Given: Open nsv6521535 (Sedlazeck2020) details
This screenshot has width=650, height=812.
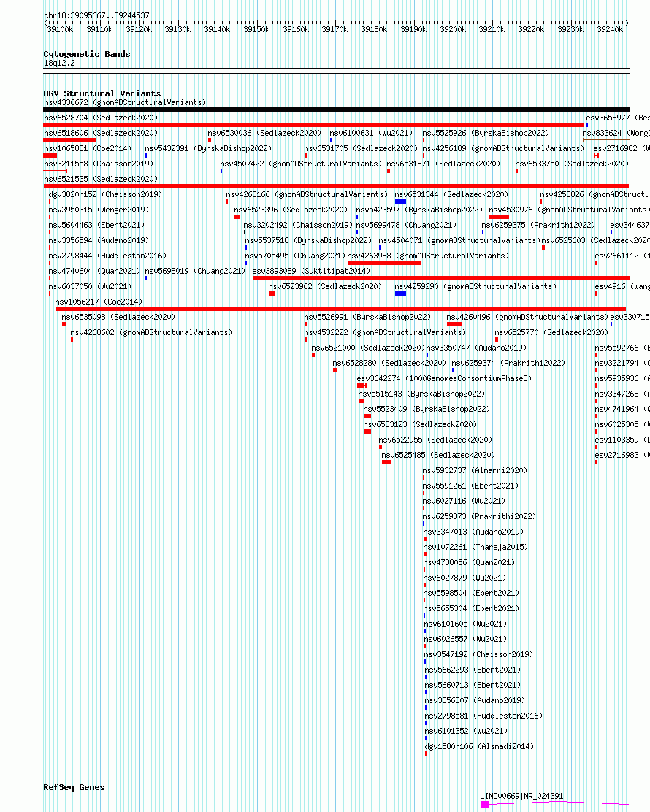Looking at the screenshot, I should tap(101, 179).
